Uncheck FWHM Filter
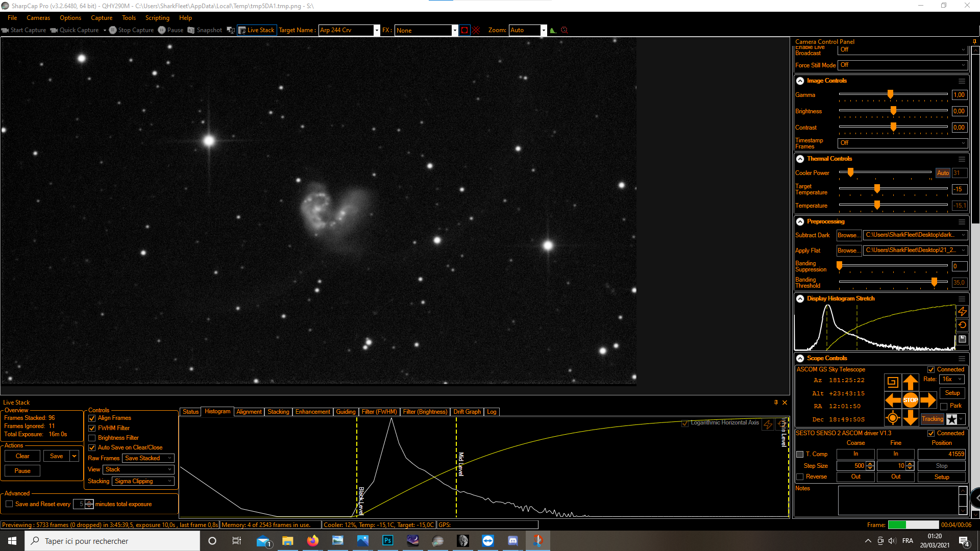This screenshot has width=980, height=551. (x=92, y=428)
